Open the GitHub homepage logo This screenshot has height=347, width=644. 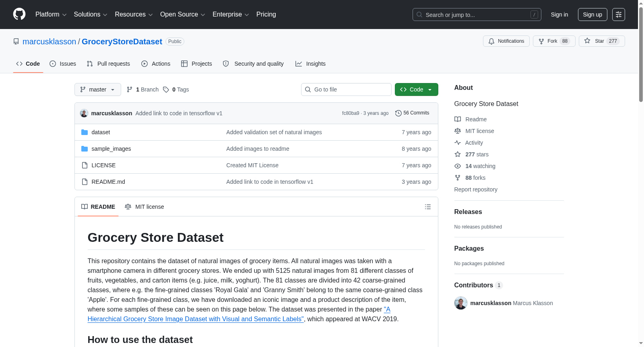[19, 15]
